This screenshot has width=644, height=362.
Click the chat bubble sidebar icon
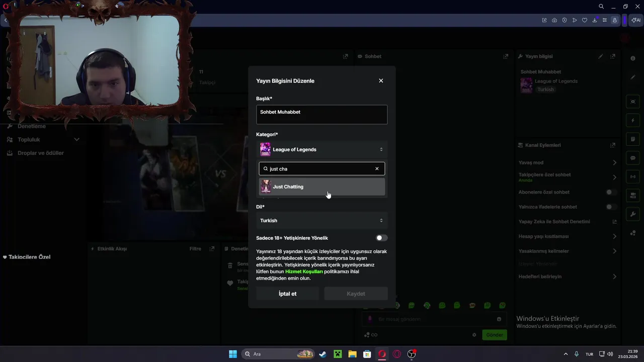coord(633,158)
